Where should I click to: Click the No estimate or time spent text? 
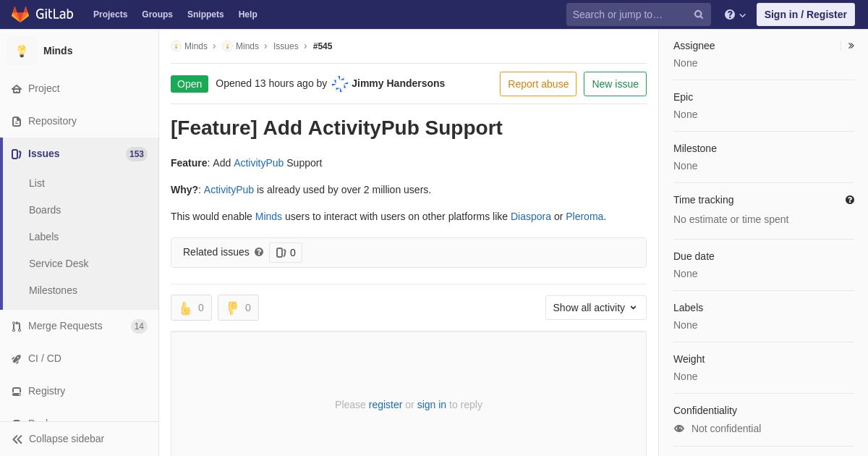click(x=731, y=219)
